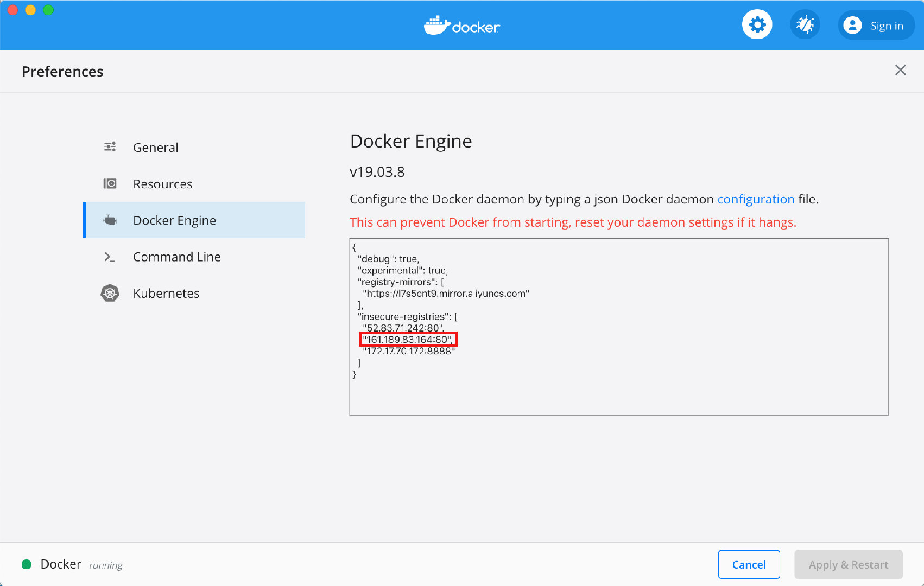Select the Resources disk icon
Viewport: 924px width, 586px height.
(110, 183)
